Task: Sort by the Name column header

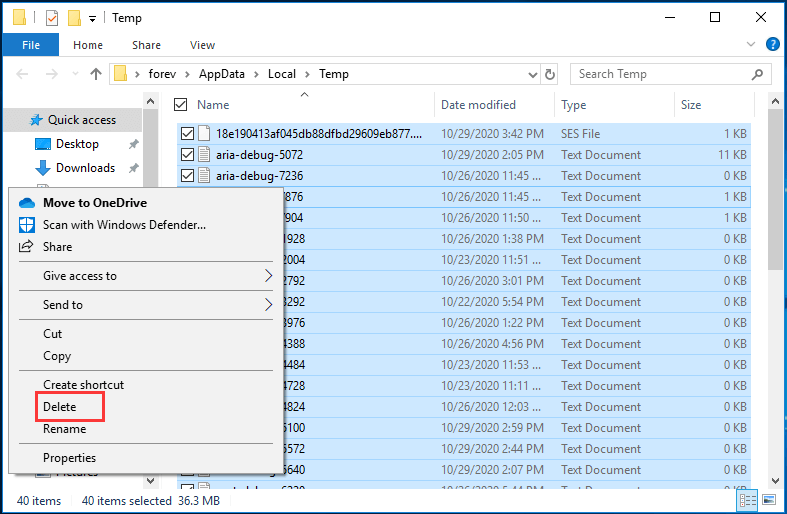Action: click(213, 105)
